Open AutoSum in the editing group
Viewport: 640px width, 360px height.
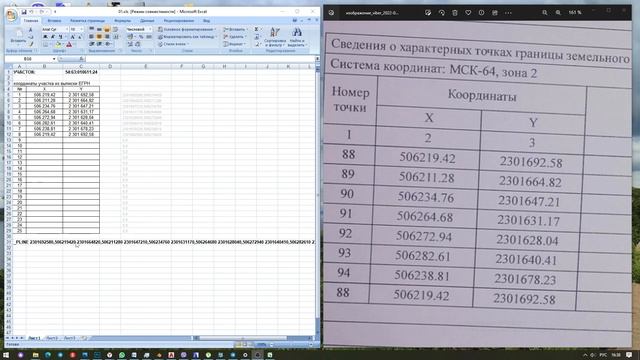256,29
